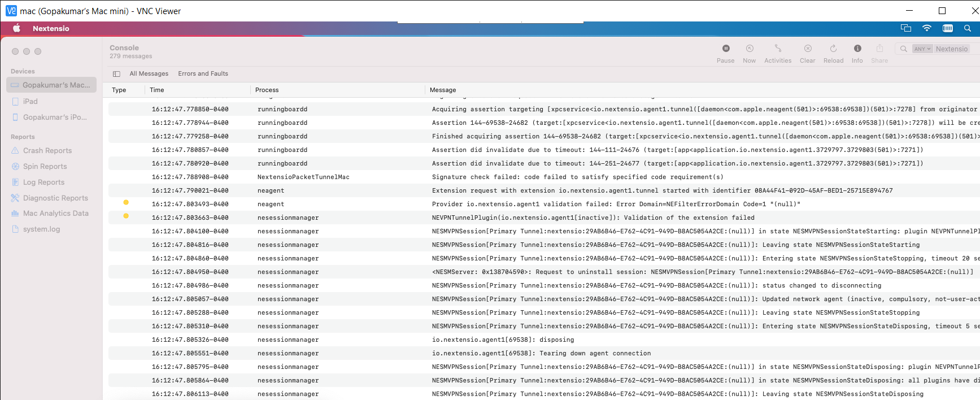980x400 pixels.
Task: Select 'Entering state NESMVPNSessionStateDisposing' row
Action: (x=544, y=326)
